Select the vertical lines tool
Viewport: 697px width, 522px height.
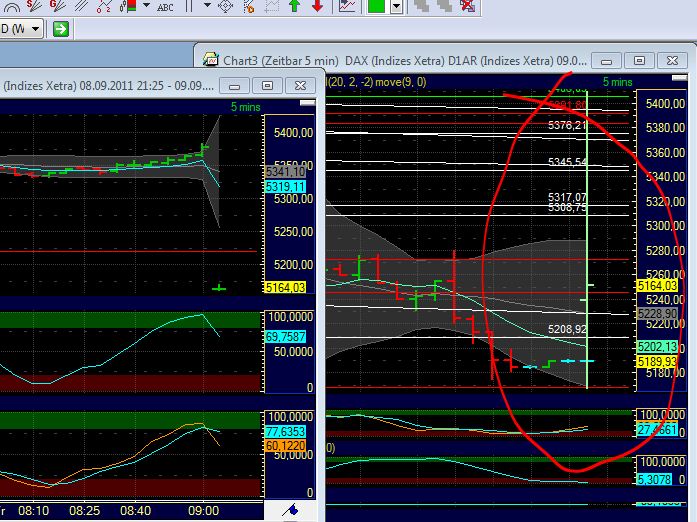pos(189,6)
